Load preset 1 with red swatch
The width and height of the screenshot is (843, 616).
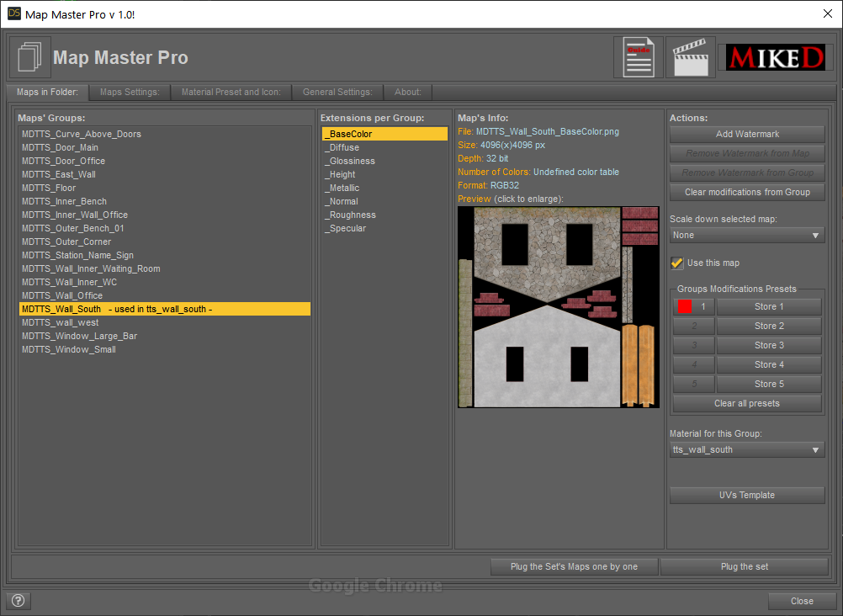pyautogui.click(x=693, y=306)
